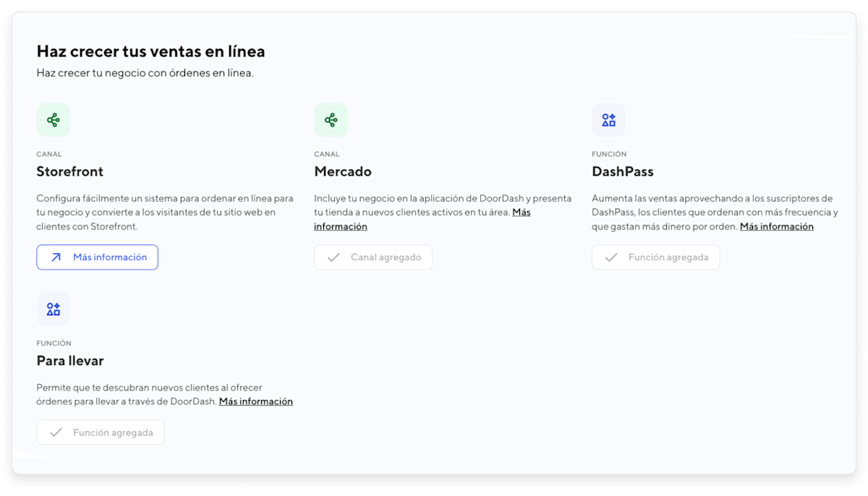
Task: Click the CANAL label above Mercado
Action: pos(327,154)
